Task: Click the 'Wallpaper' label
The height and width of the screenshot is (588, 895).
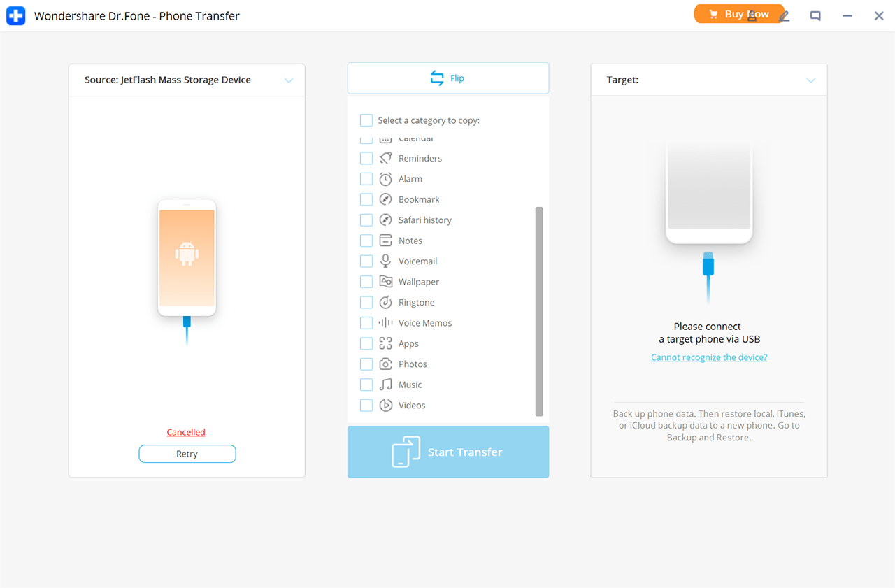Action: pyautogui.click(x=419, y=282)
